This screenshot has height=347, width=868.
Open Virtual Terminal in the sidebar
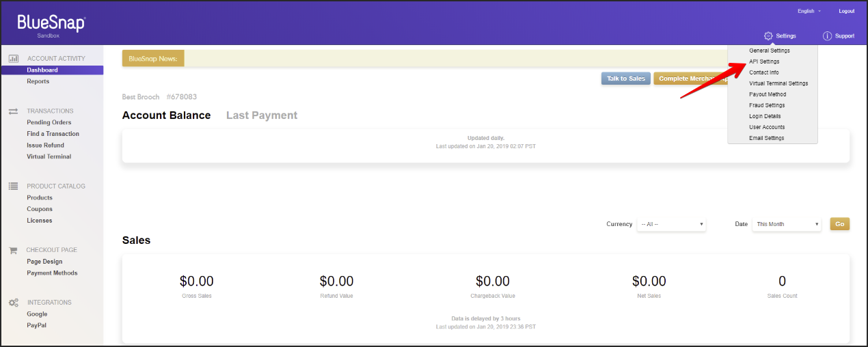pyautogui.click(x=49, y=156)
